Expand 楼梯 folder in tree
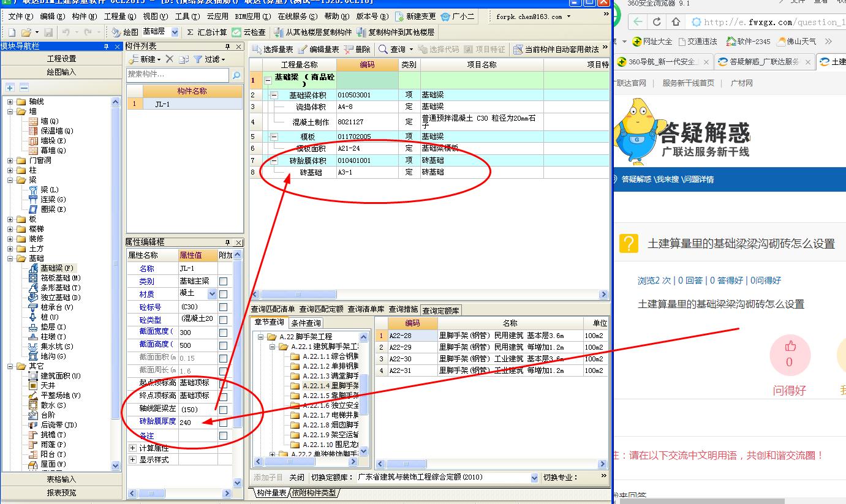Screen dimensions: 846x504 pos(10,229)
